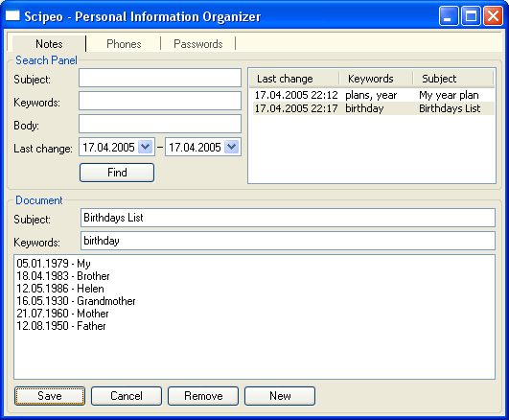The image size is (509, 420).
Task: Expand the end date dropdown arrow
Action: click(231, 147)
